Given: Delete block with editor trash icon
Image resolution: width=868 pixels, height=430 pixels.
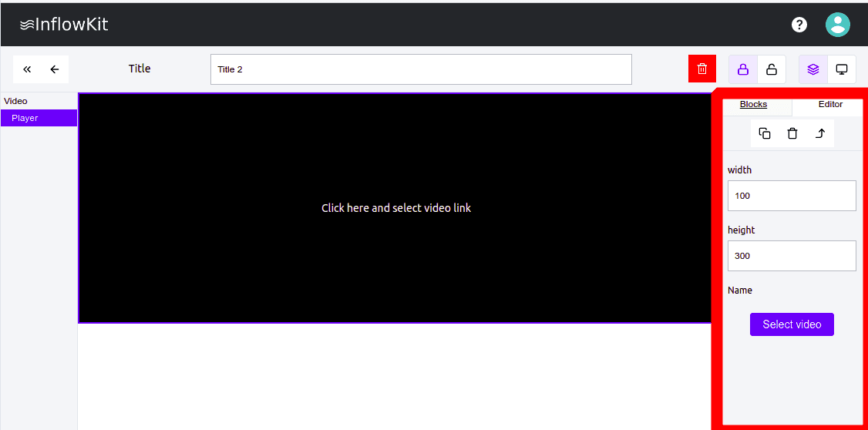Looking at the screenshot, I should [792, 133].
